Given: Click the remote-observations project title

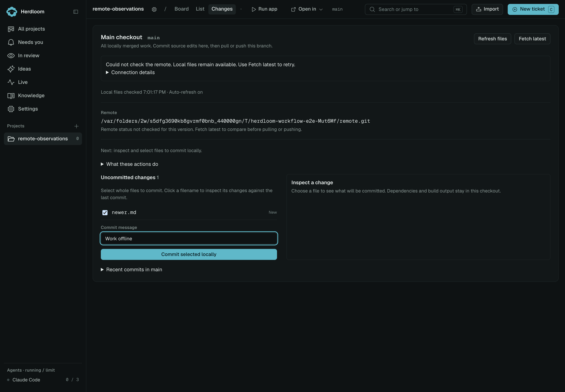Looking at the screenshot, I should click(x=118, y=9).
